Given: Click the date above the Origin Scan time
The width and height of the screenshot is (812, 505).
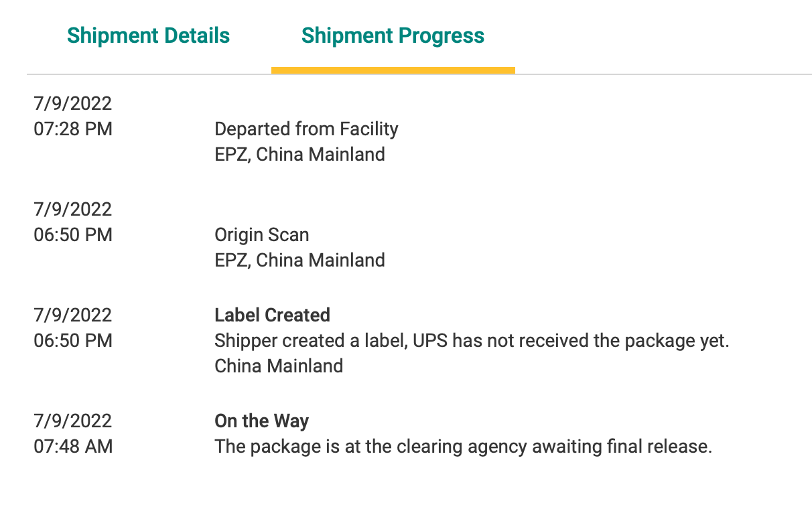Looking at the screenshot, I should click(72, 209).
